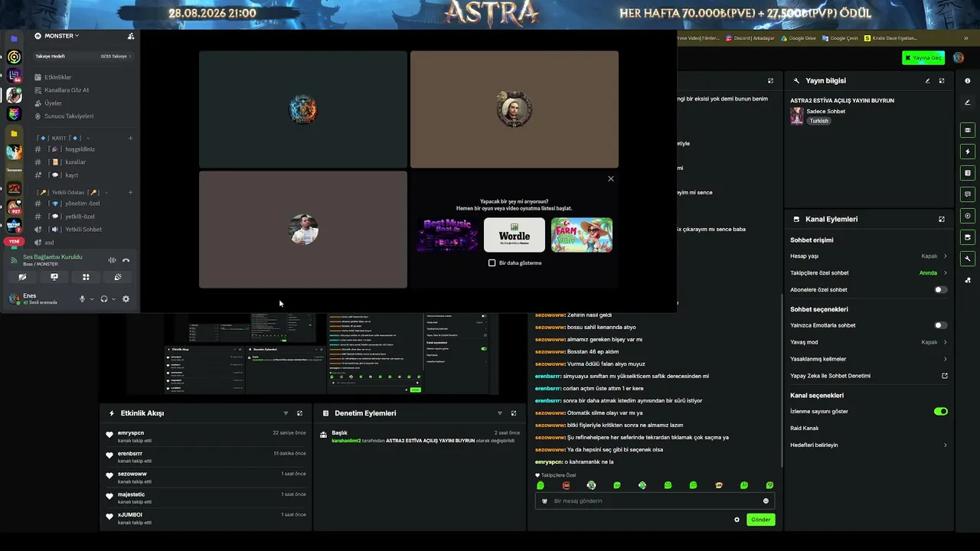
Task: Open the yönetim-özel channel
Action: coord(82,204)
